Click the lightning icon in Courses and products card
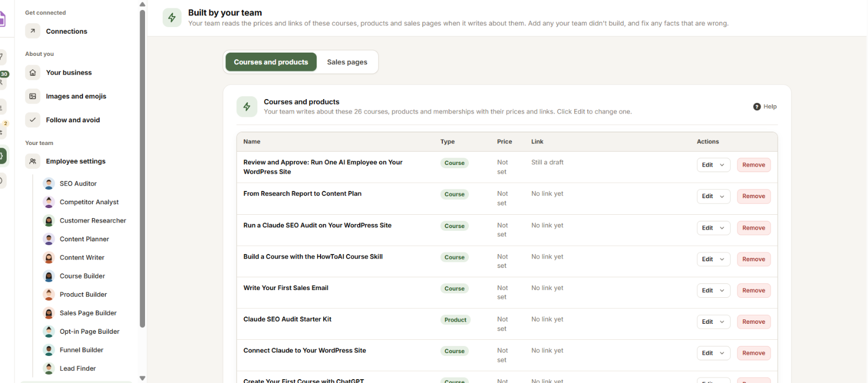868x383 pixels. 247,107
